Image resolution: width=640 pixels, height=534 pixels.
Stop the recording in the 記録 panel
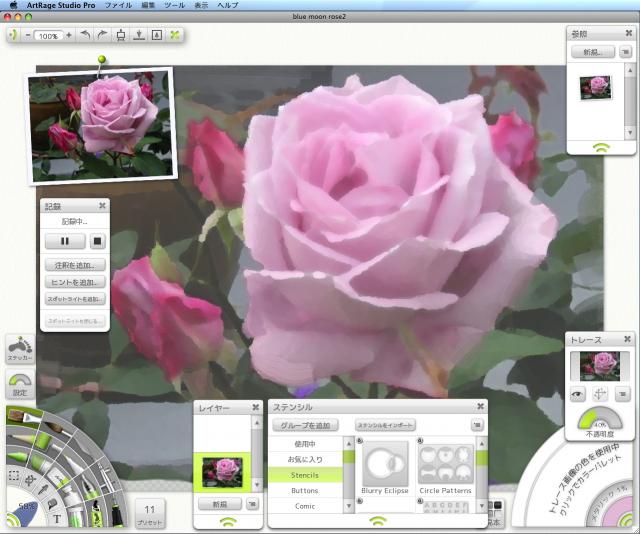pyautogui.click(x=97, y=241)
